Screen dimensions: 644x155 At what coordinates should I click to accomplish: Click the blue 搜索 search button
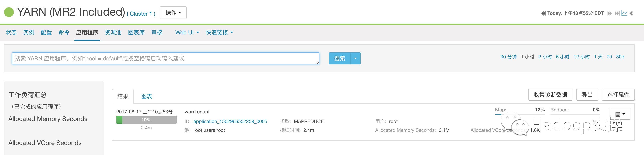(339, 58)
